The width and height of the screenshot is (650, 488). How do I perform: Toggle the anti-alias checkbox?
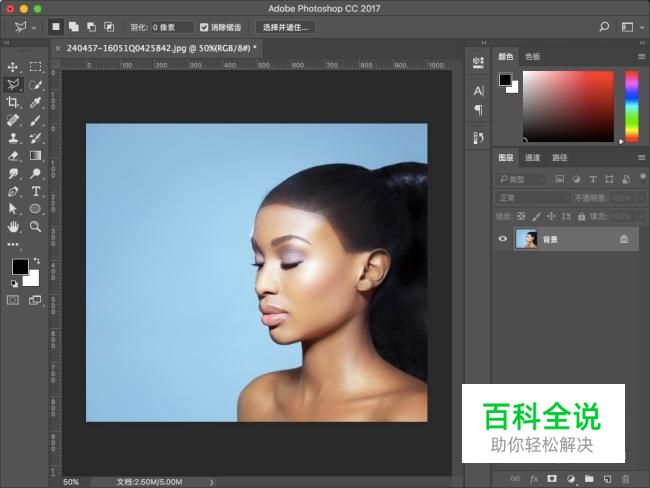coord(204,27)
